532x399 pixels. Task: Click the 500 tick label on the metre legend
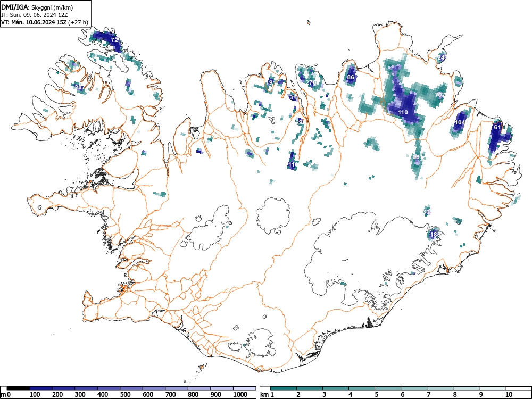125,394
